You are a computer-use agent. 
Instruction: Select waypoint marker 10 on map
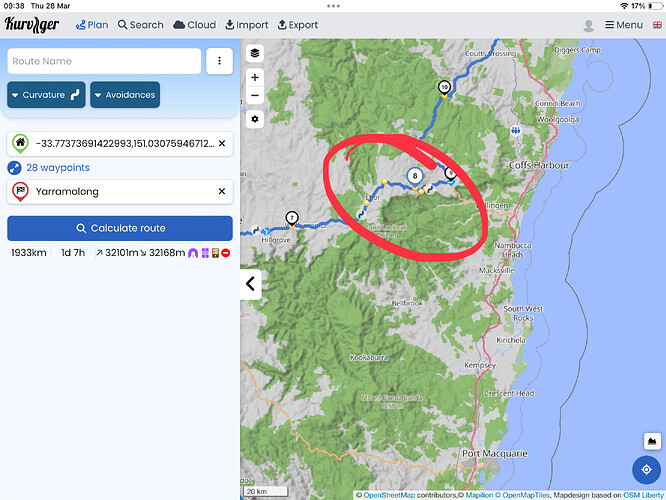(444, 87)
